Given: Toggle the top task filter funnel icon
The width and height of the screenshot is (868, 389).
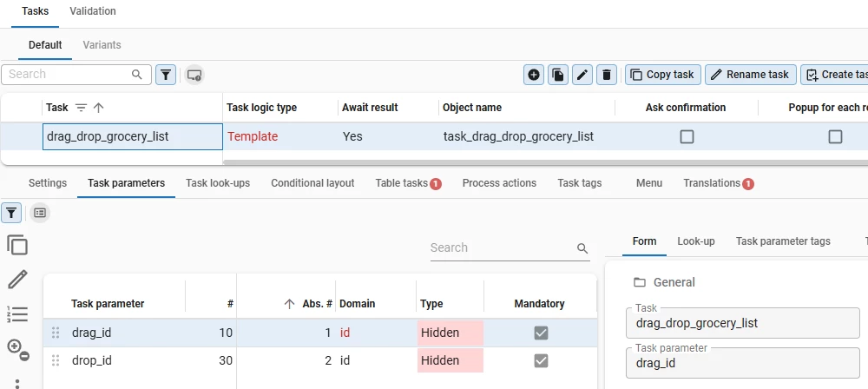Looking at the screenshot, I should [166, 75].
